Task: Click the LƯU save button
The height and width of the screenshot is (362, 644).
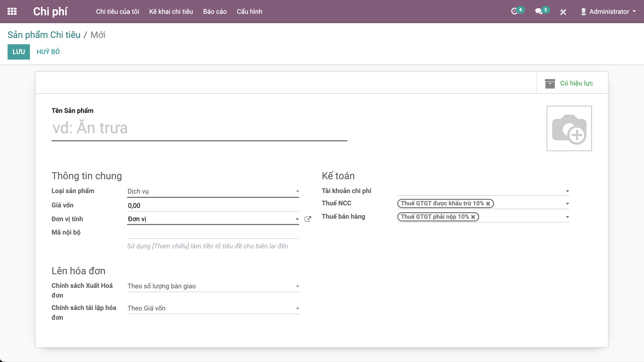Action: (19, 52)
